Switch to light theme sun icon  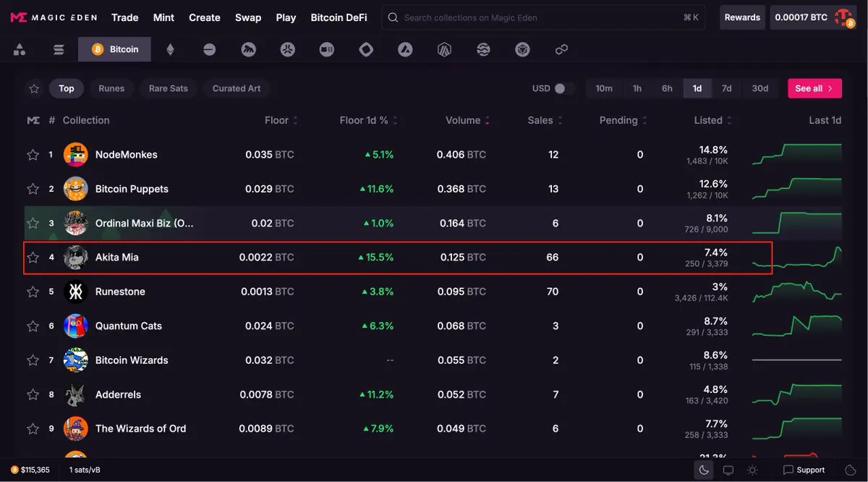(752, 470)
